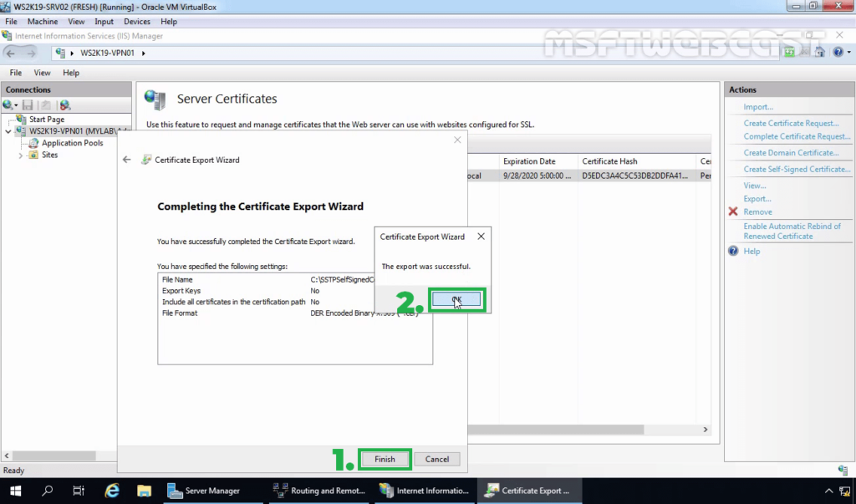Viewport: 856px width, 504px height.
Task: Click Complete Certificate Request link
Action: point(797,136)
